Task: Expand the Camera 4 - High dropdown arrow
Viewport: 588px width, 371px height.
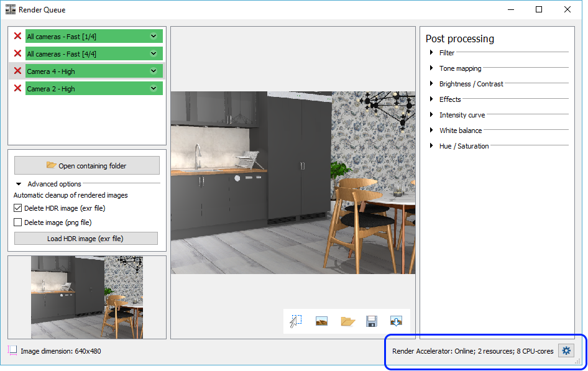Action: (154, 71)
